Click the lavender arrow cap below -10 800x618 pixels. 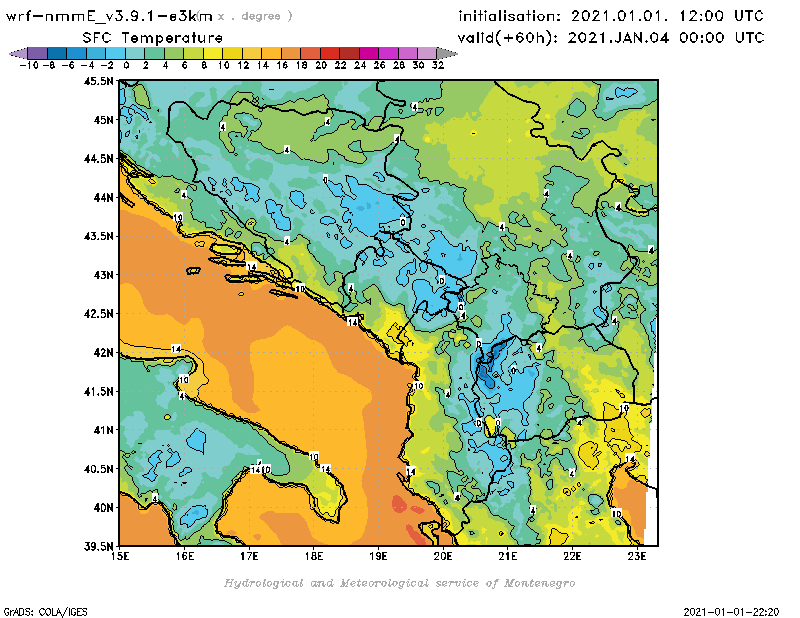point(18,53)
